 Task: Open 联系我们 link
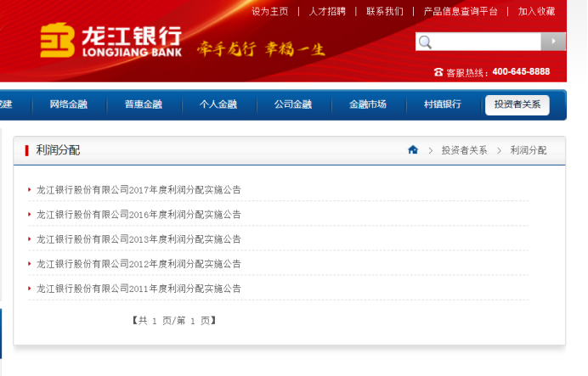coord(385,11)
